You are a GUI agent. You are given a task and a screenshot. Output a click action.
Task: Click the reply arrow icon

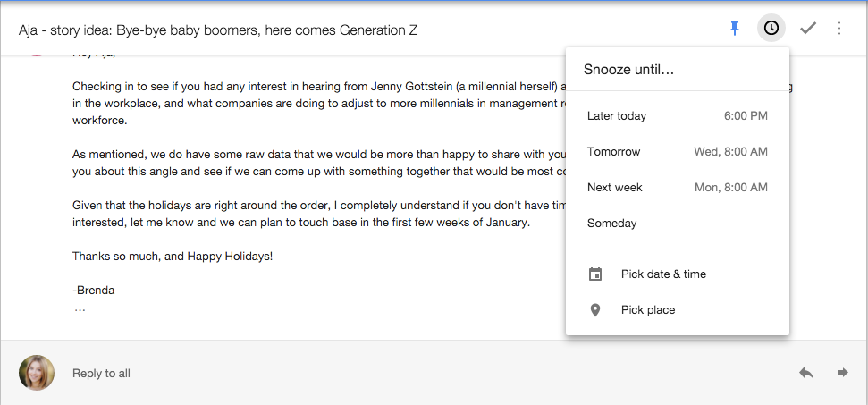(x=806, y=373)
